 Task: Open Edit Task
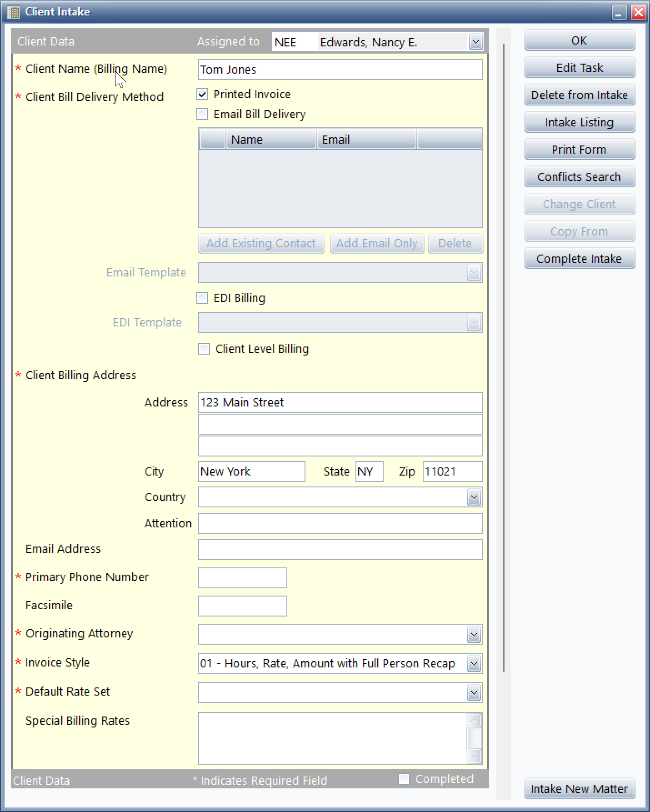pos(580,68)
